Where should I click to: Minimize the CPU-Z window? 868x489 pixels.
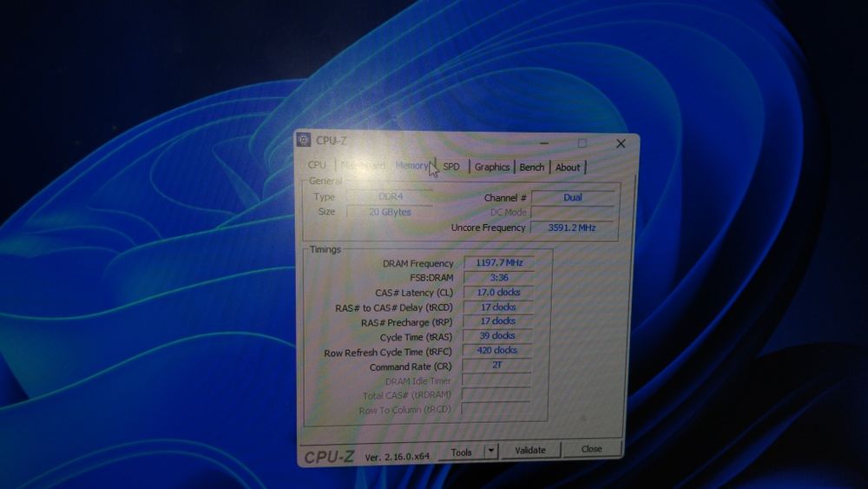point(545,143)
